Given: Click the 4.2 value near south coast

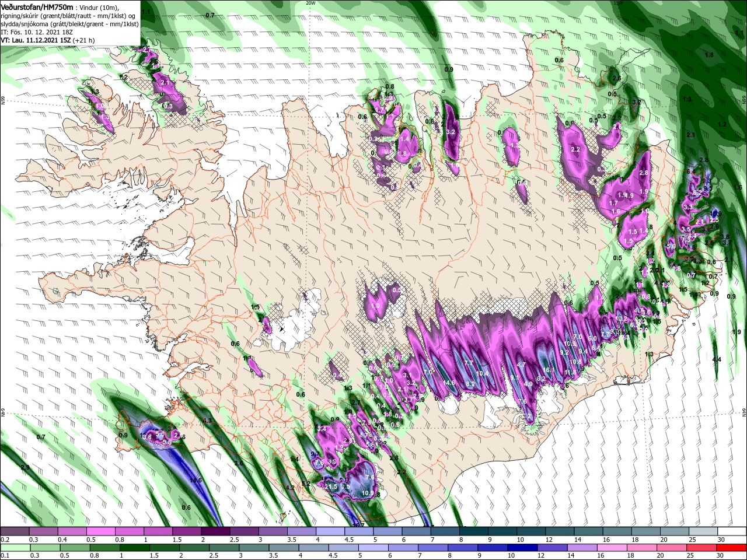Looking at the screenshot, I should (290, 488).
